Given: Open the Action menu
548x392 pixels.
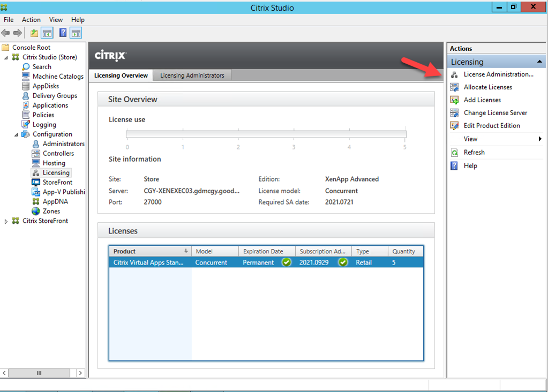Looking at the screenshot, I should [31, 20].
